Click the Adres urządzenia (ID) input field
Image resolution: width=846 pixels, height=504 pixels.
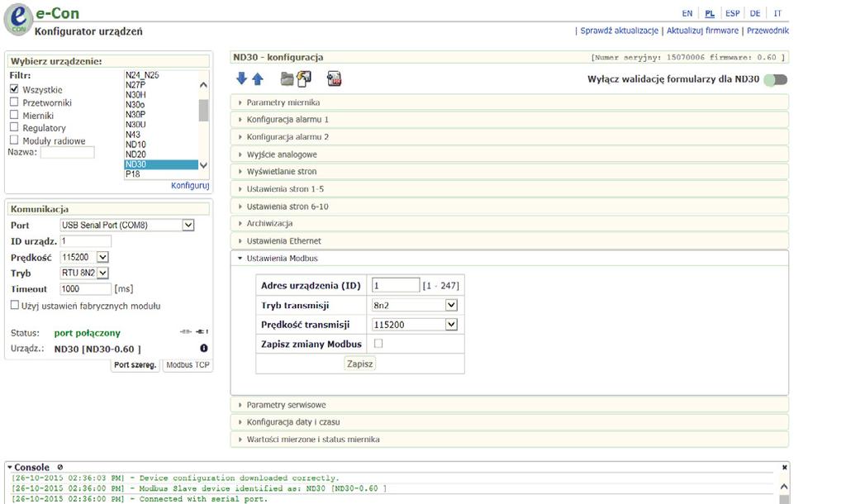click(x=396, y=285)
